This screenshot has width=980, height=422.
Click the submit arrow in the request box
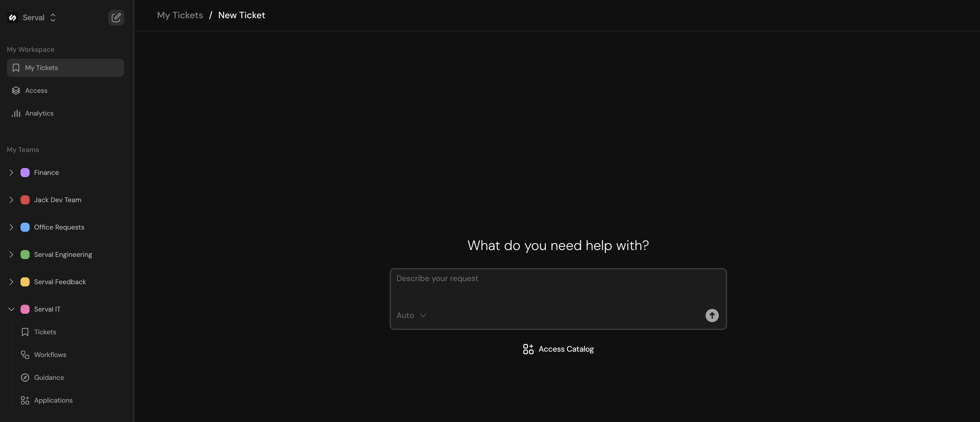click(712, 315)
